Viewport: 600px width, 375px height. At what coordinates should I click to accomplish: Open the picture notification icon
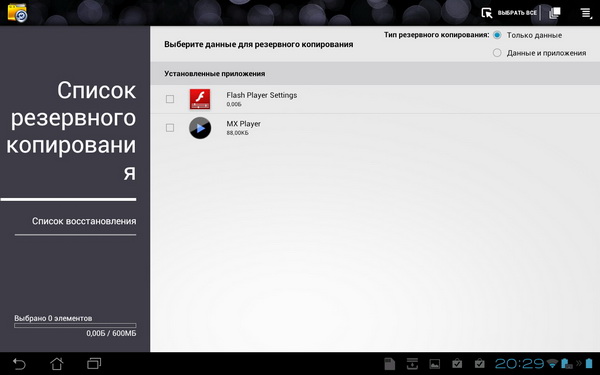point(435,364)
